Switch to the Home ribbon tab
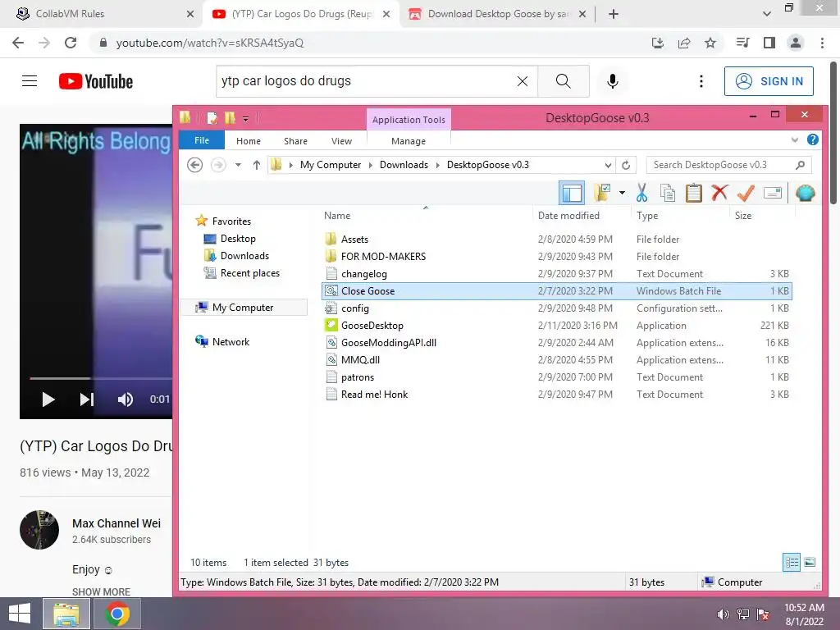Viewport: 840px width, 630px height. (249, 141)
